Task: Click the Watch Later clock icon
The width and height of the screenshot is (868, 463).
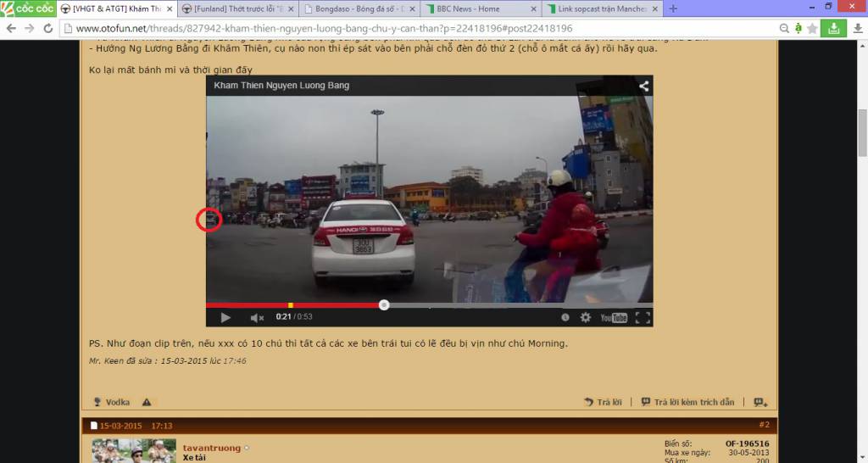Action: coord(565,317)
